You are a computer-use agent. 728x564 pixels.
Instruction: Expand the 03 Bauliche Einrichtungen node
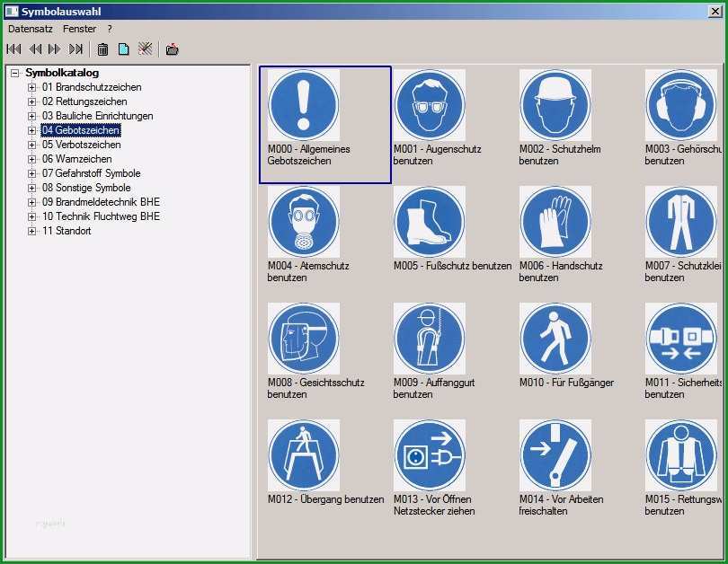(x=32, y=116)
